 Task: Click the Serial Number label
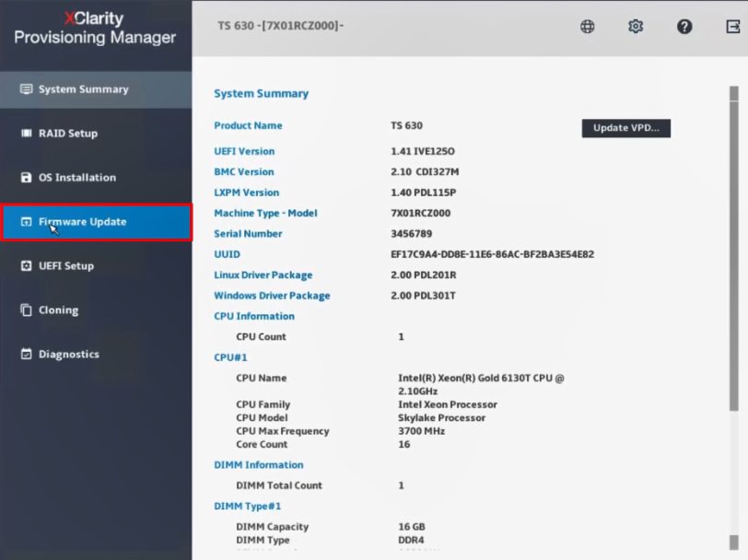[248, 234]
